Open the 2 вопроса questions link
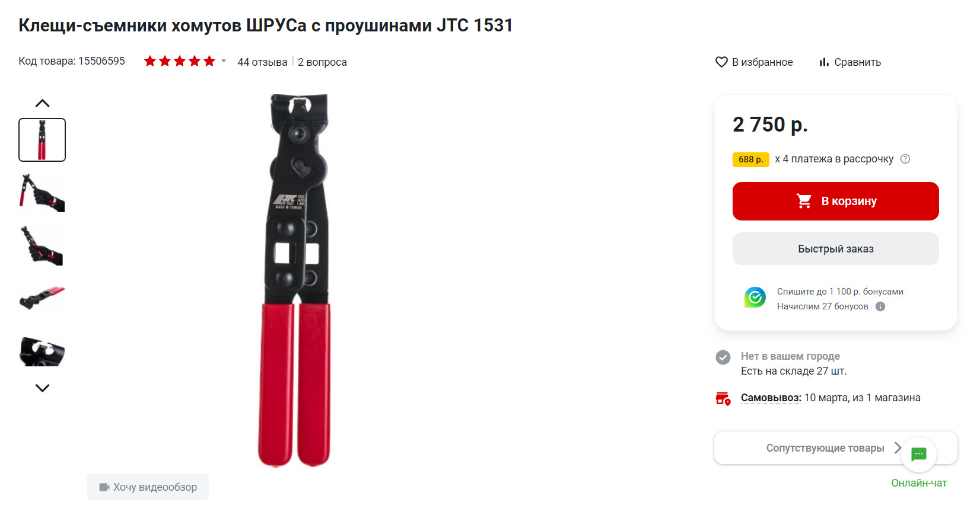 (x=322, y=62)
